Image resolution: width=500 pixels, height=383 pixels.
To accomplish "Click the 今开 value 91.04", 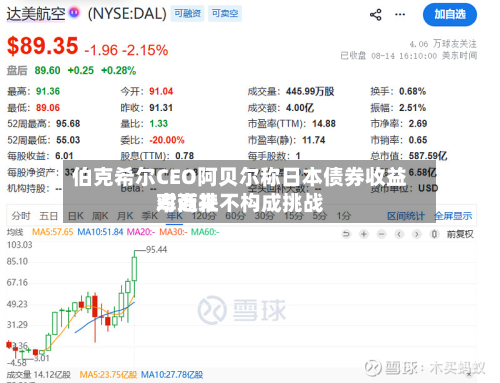I will [x=161, y=91].
